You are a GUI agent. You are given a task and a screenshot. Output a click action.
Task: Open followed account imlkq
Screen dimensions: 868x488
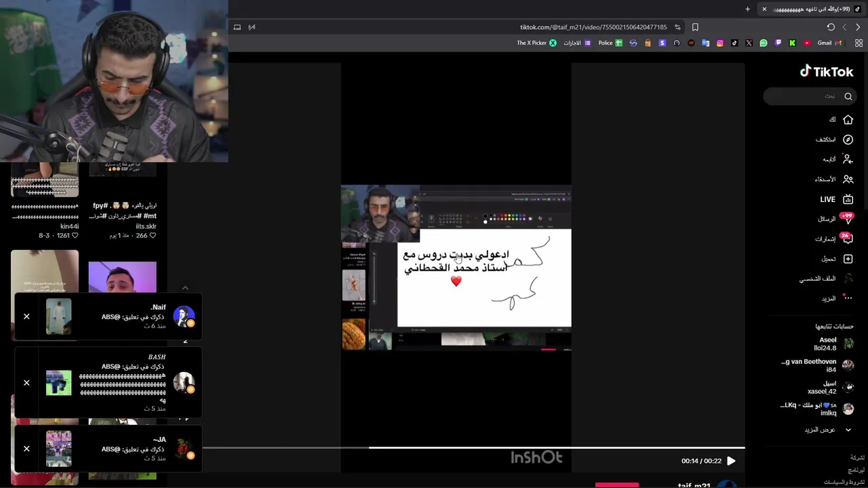(x=817, y=409)
